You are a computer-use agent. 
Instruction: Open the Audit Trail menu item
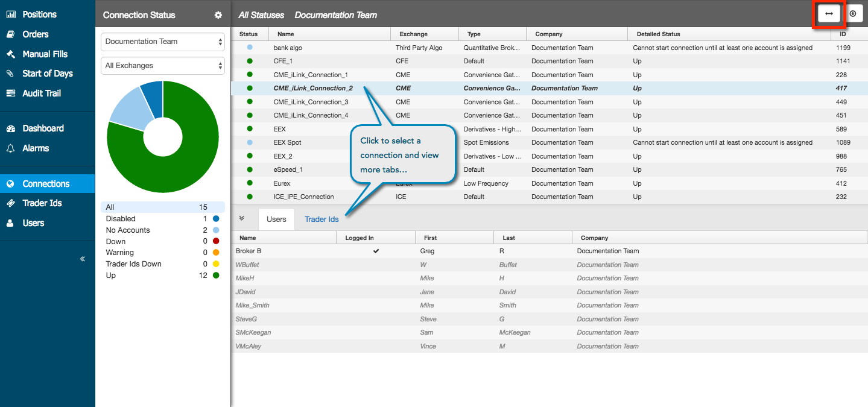click(x=42, y=93)
